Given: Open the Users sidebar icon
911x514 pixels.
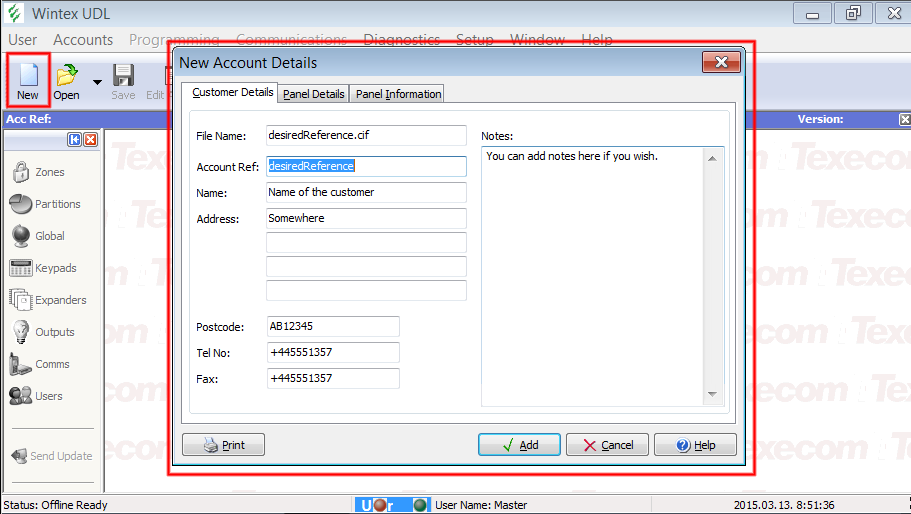Looking at the screenshot, I should point(20,396).
